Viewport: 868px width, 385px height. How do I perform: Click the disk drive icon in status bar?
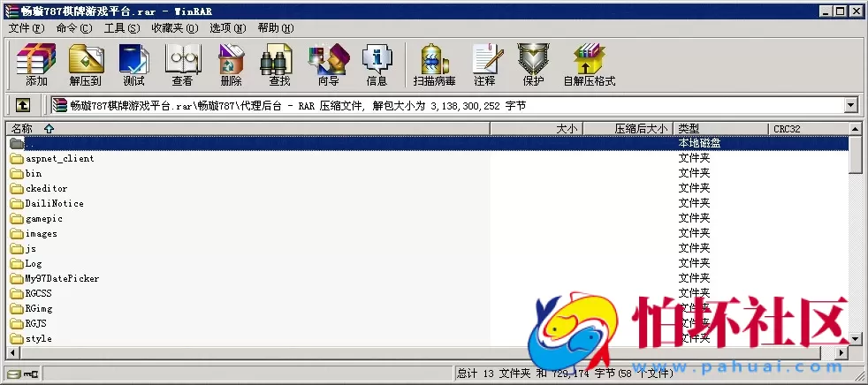tap(14, 374)
